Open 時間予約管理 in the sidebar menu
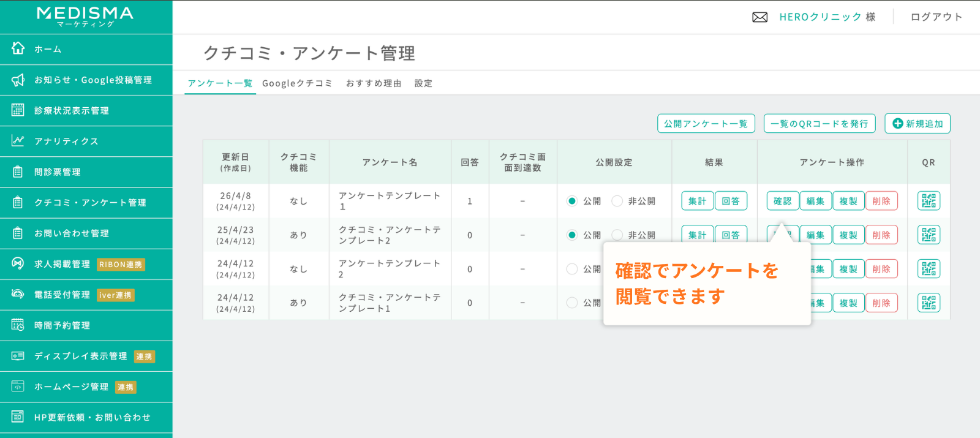980x438 pixels. click(x=86, y=325)
